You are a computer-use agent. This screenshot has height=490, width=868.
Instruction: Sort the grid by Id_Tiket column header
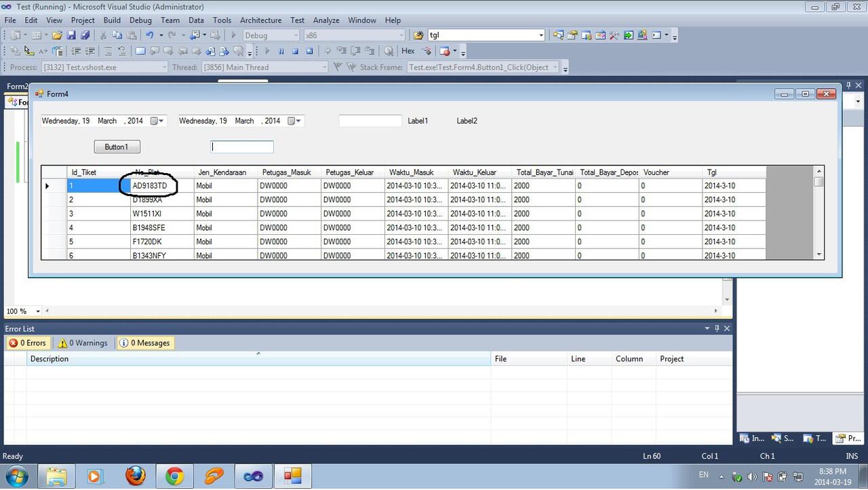(98, 172)
